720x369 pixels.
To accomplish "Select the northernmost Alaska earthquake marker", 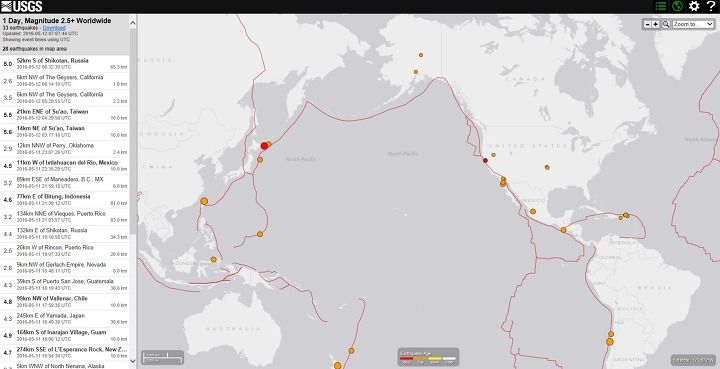I will click(421, 55).
